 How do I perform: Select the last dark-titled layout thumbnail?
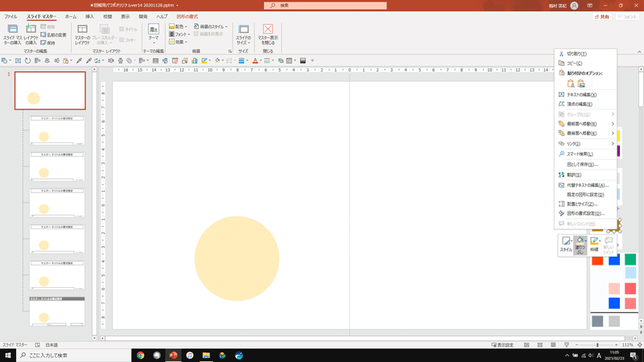click(57, 311)
